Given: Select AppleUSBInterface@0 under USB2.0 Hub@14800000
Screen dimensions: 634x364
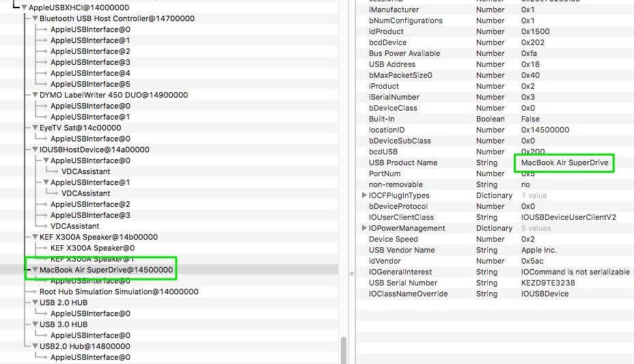Looking at the screenshot, I should [169, 356].
